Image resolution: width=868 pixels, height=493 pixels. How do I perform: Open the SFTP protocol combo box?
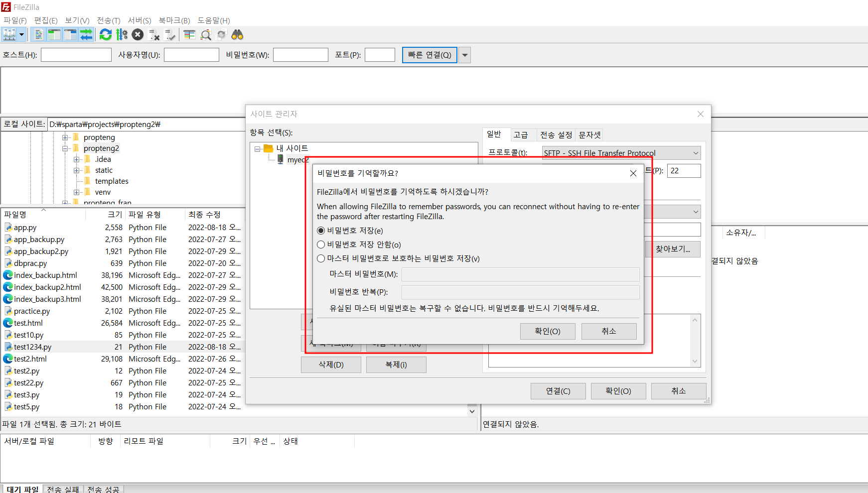621,153
